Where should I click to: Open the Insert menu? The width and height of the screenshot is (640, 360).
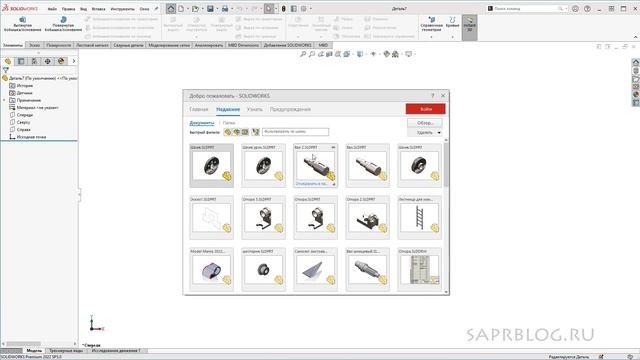click(98, 9)
